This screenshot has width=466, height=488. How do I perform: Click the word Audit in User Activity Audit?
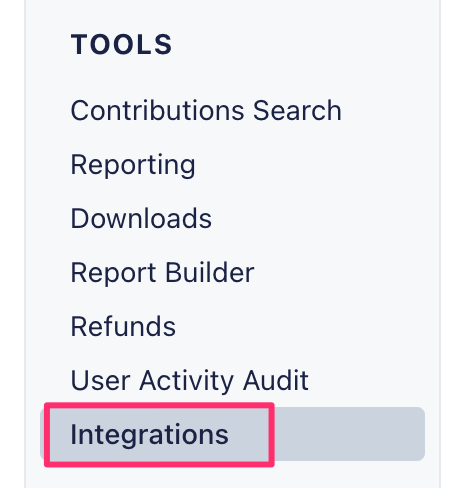point(276,381)
